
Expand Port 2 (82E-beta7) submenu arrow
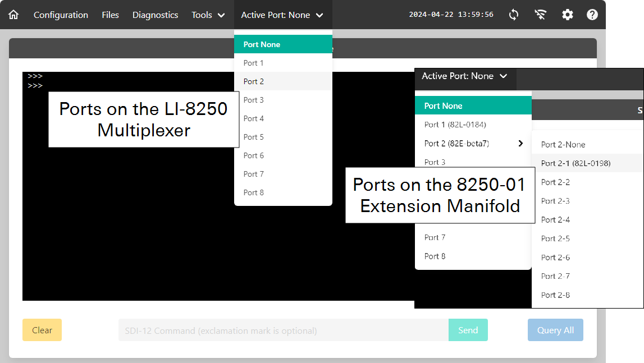click(520, 143)
